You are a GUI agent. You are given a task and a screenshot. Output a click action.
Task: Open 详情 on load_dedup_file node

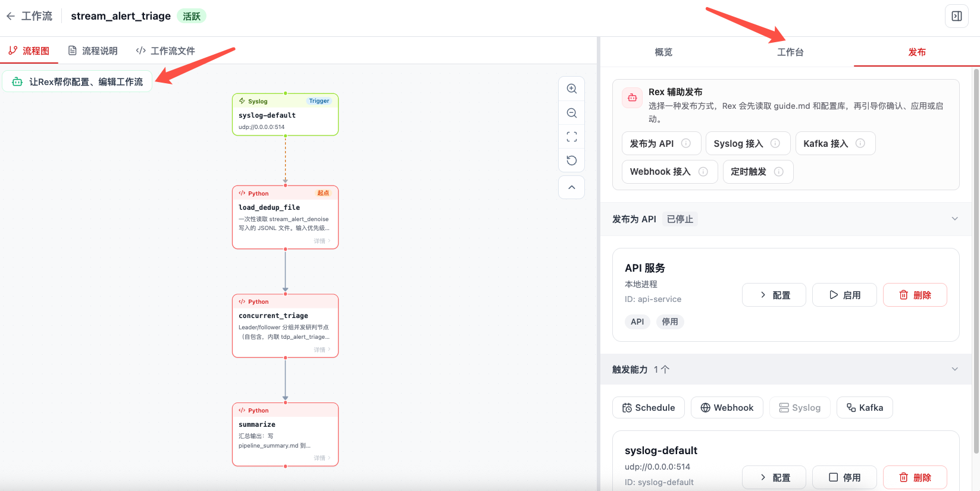(322, 241)
